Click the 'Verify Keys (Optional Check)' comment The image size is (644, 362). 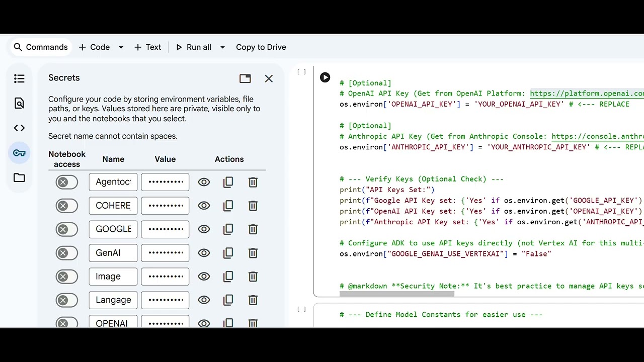[x=422, y=179]
